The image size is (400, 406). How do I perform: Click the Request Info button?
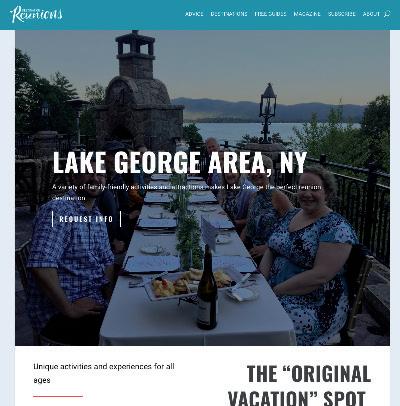86,219
